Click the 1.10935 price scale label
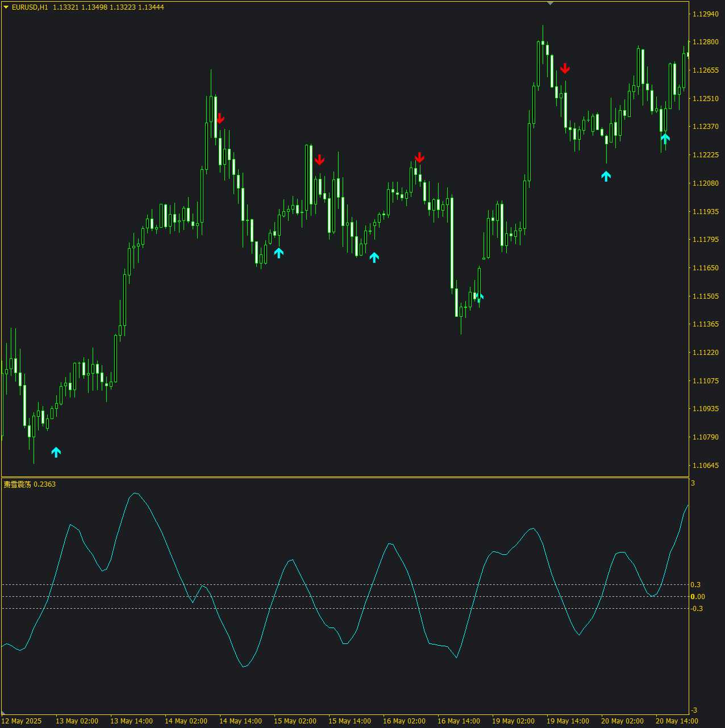The height and width of the screenshot is (728, 725). pyautogui.click(x=705, y=409)
